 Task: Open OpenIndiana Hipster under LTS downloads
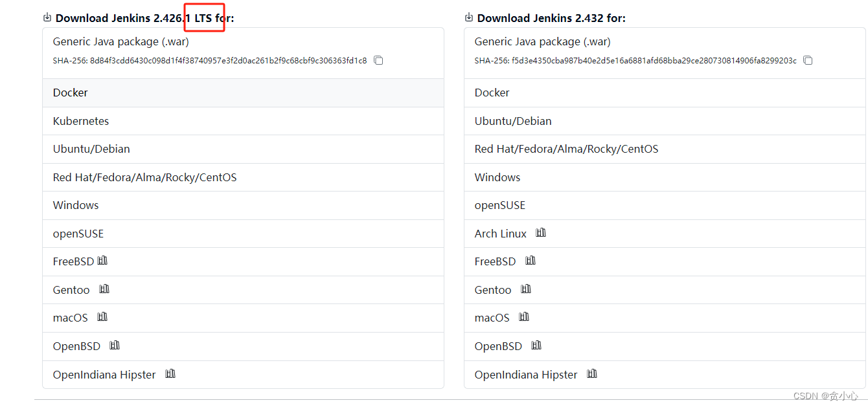[243, 375]
